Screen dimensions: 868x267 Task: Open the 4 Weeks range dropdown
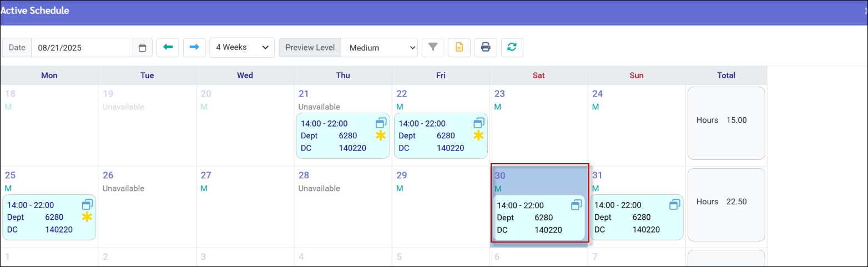(242, 48)
